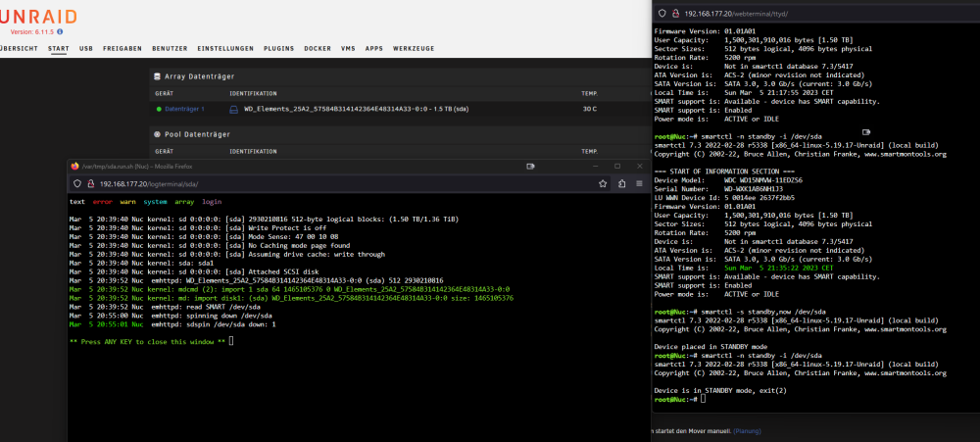Open the ÜBERSICHT tab in Unraid
Screen dimensions: 980x442
click(x=19, y=48)
